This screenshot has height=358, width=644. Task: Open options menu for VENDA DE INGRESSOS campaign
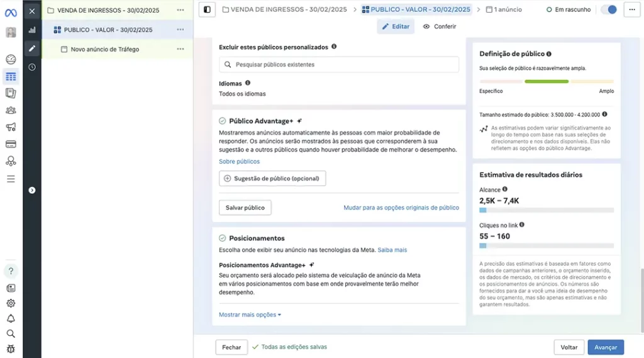click(x=180, y=10)
